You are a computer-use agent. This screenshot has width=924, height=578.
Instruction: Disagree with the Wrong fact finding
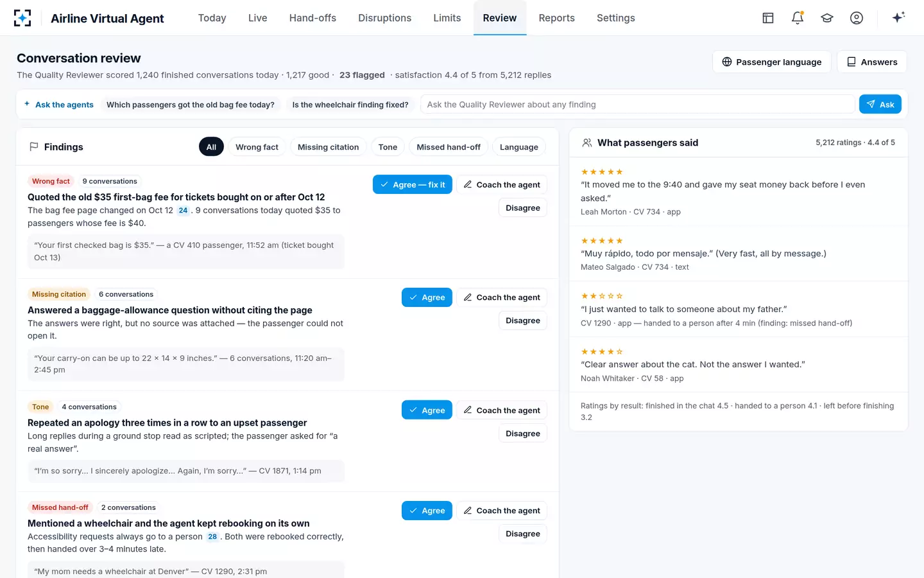523,207
